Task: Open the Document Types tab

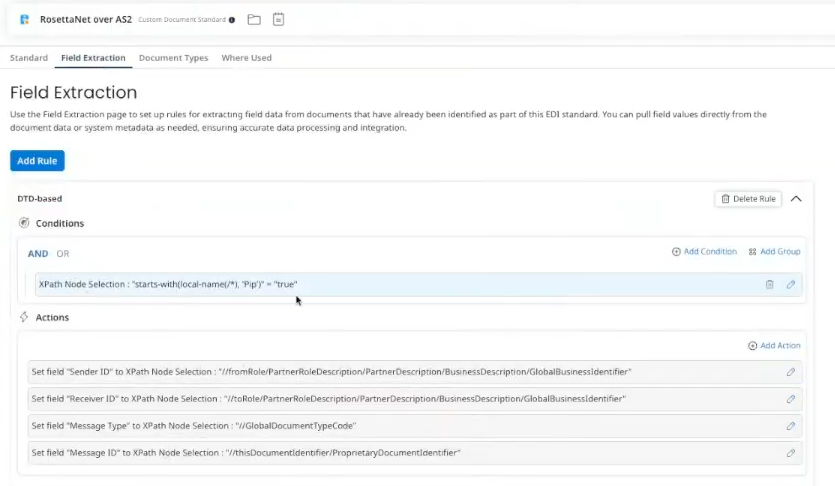Action: coord(174,57)
